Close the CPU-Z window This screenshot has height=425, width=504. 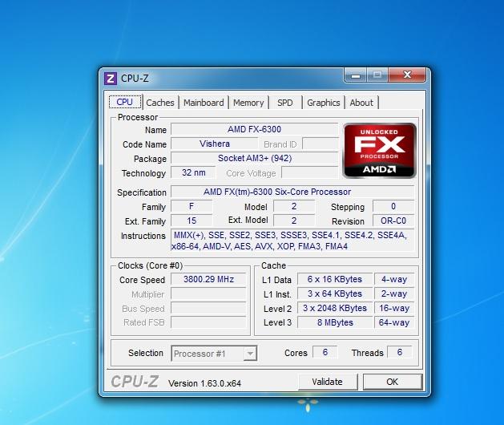click(407, 75)
